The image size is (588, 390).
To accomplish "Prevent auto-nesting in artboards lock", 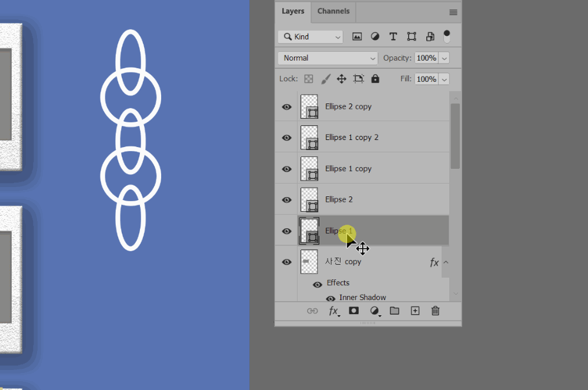I will tap(359, 79).
